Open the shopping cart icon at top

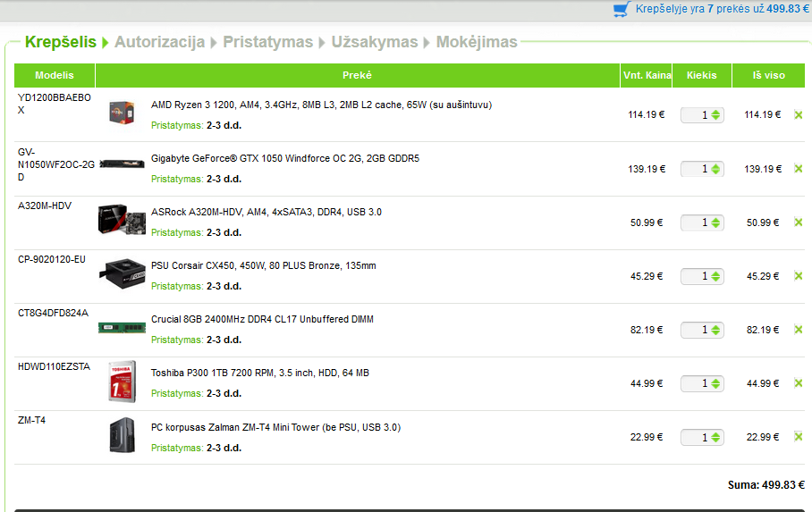(x=622, y=9)
